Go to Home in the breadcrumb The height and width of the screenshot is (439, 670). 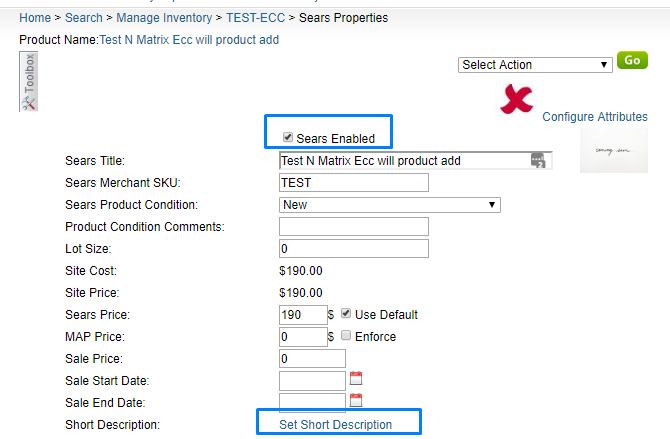(35, 18)
